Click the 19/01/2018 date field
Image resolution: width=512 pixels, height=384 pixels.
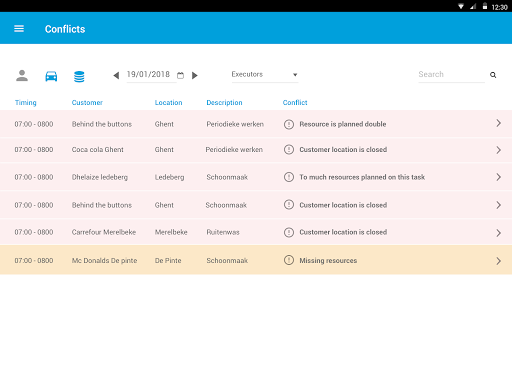click(x=148, y=75)
